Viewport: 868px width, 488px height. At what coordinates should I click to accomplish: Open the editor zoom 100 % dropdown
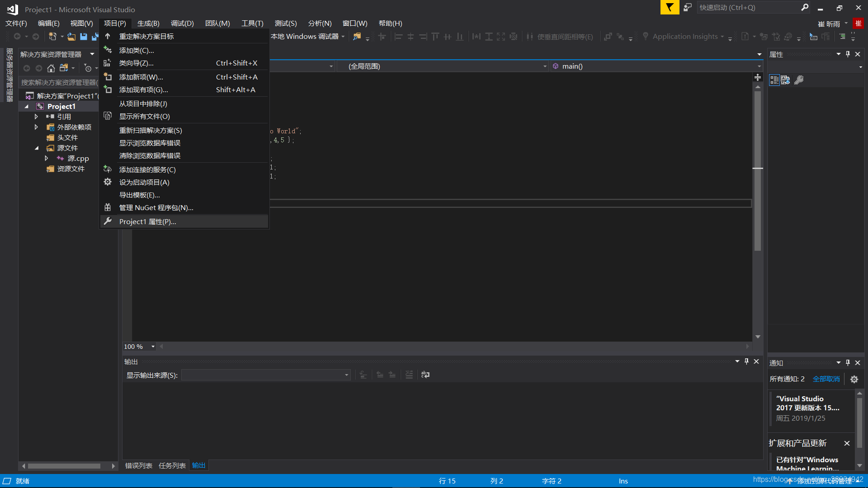153,347
